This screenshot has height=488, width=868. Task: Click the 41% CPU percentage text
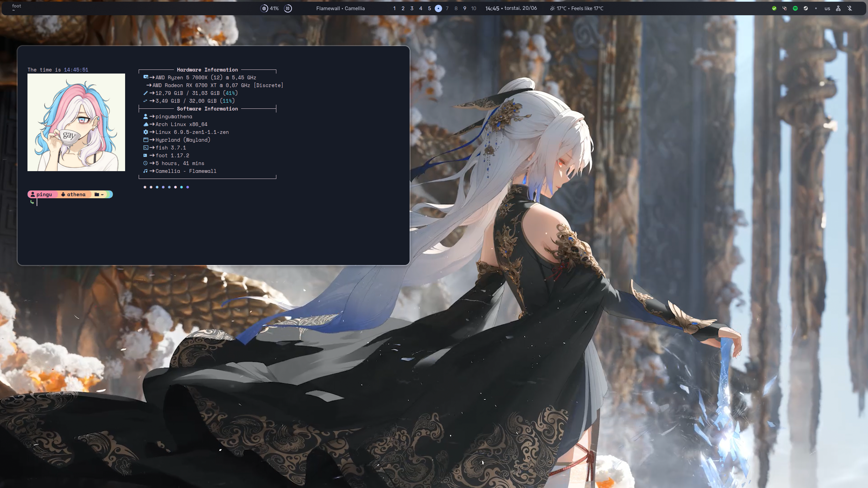point(274,8)
